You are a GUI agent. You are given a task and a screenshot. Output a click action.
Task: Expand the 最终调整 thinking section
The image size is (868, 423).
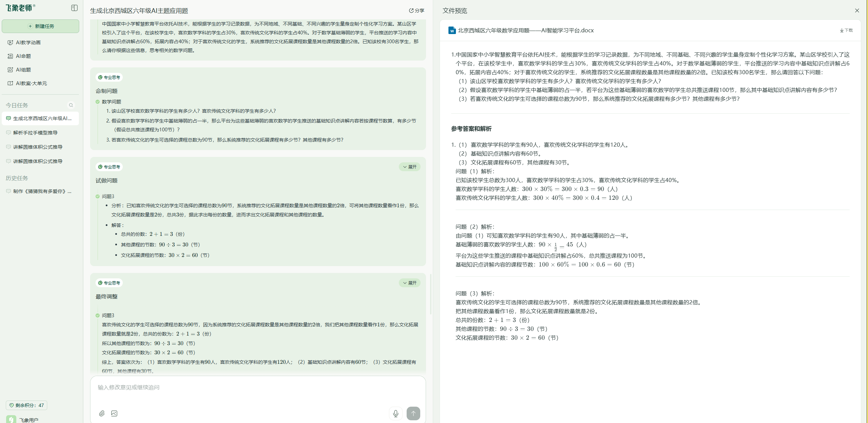409,283
